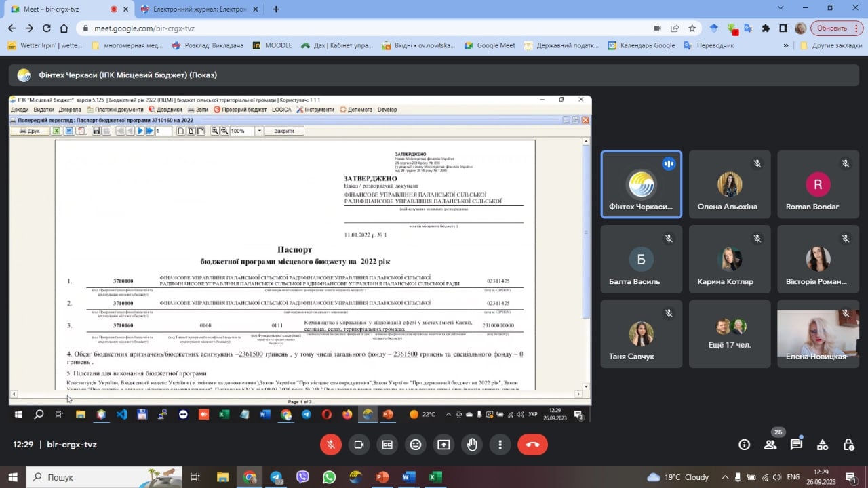Leave the call with red hang-up button
Image resolution: width=868 pixels, height=488 pixels.
click(532, 445)
